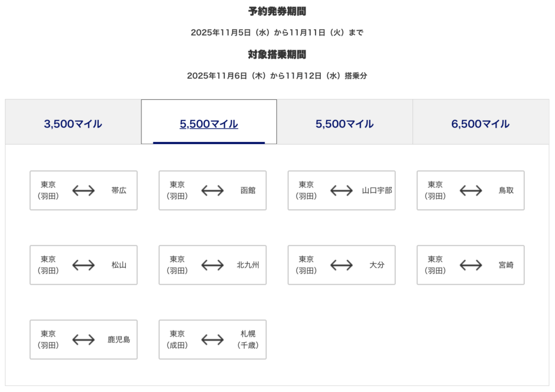Click the arrow icon in the 成田–札幌 card
The width and height of the screenshot is (555, 392).
coord(212,340)
